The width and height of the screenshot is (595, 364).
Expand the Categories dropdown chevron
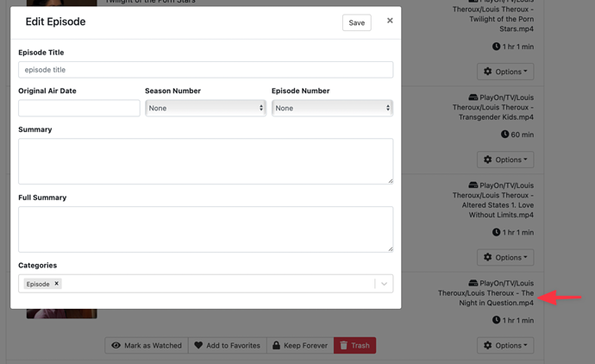pyautogui.click(x=384, y=284)
